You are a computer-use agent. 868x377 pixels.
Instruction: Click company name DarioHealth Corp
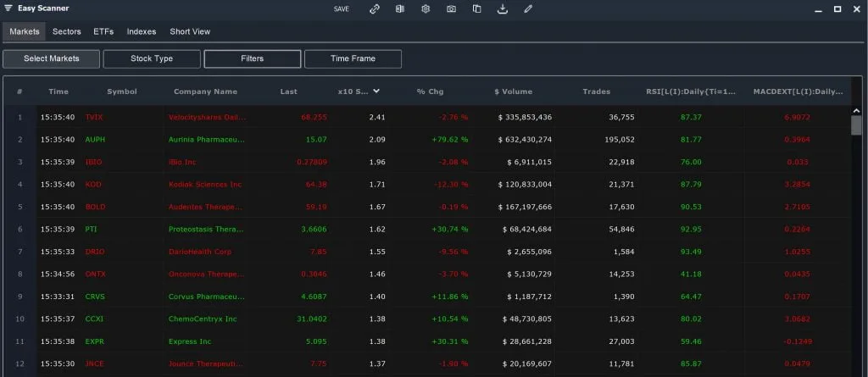point(200,252)
